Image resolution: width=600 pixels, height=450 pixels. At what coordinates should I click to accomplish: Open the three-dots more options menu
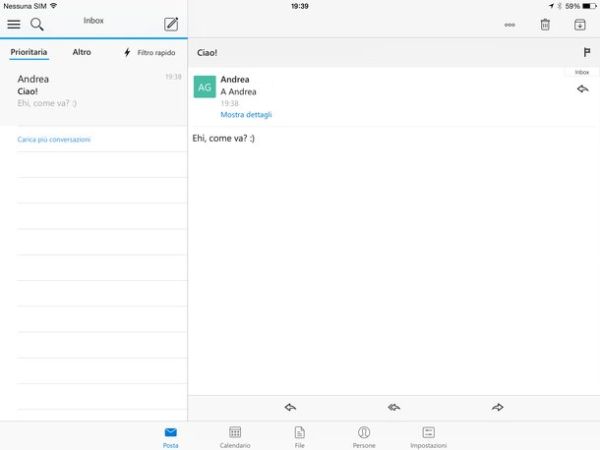point(510,25)
